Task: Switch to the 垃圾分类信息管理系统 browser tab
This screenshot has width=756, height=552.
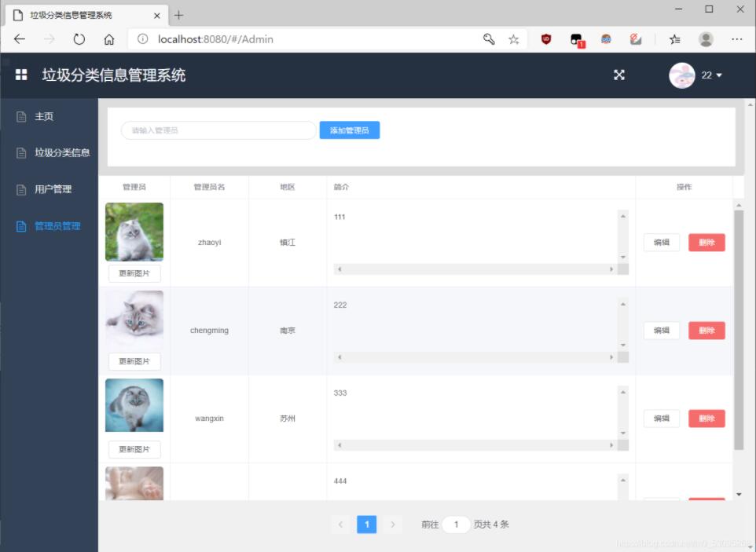Action: pos(79,14)
